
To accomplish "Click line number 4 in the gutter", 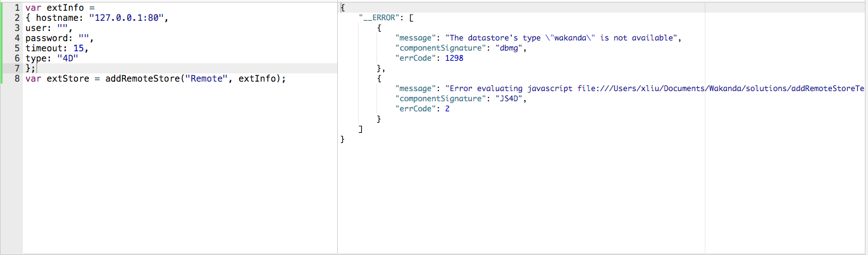I will click(18, 38).
